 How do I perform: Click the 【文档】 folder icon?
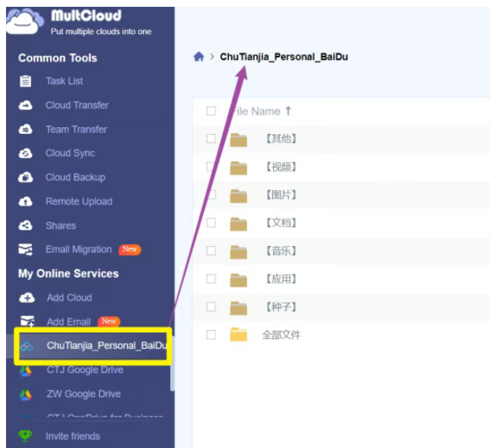(238, 224)
